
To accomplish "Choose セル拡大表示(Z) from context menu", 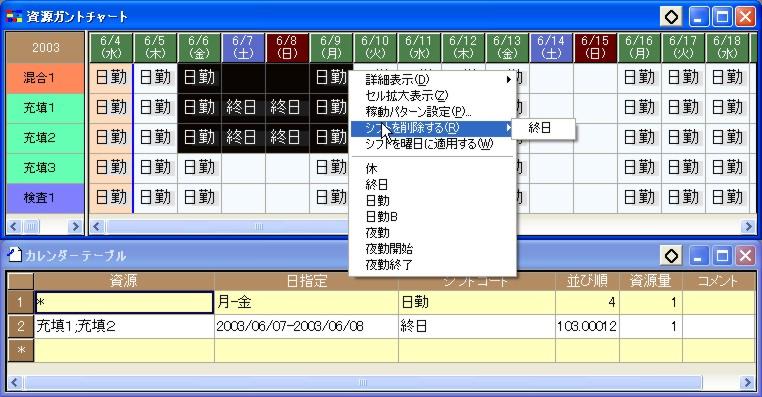I will pyautogui.click(x=407, y=96).
